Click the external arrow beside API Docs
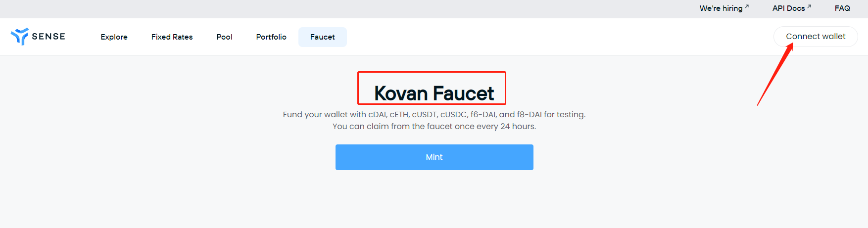Viewport: 868px width, 228px height. coord(809,6)
